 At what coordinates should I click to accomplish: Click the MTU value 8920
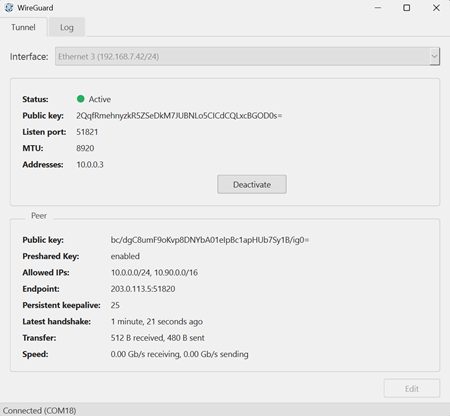(85, 148)
